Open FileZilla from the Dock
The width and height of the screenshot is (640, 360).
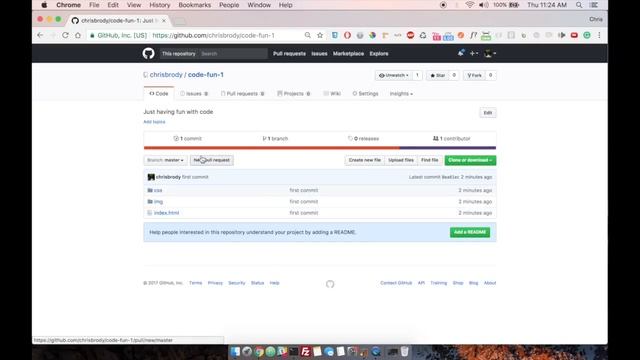point(305,351)
